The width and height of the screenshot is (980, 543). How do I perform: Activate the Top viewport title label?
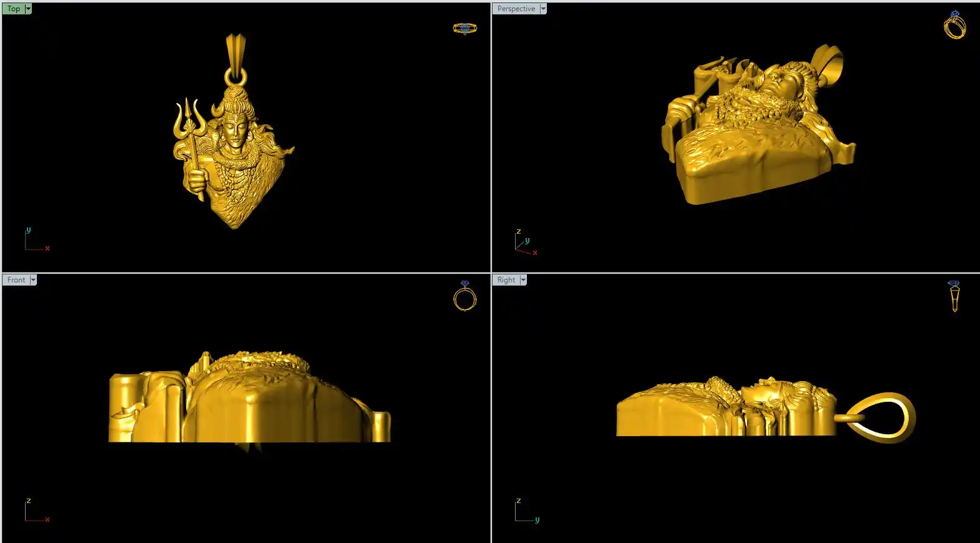coord(13,9)
